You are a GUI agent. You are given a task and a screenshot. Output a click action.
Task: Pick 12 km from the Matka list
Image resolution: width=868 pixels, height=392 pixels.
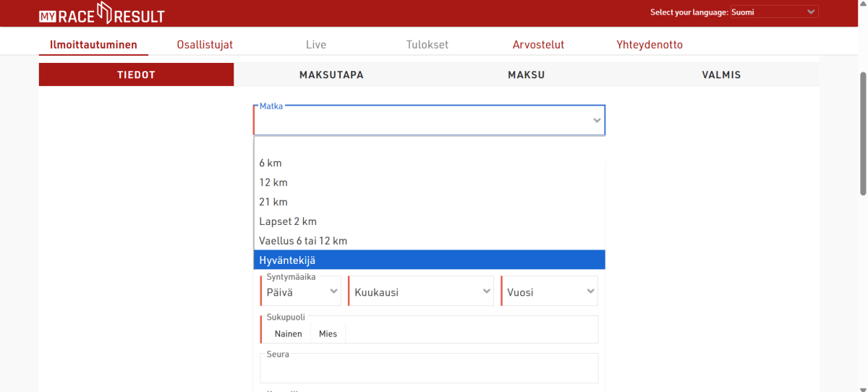[273, 182]
